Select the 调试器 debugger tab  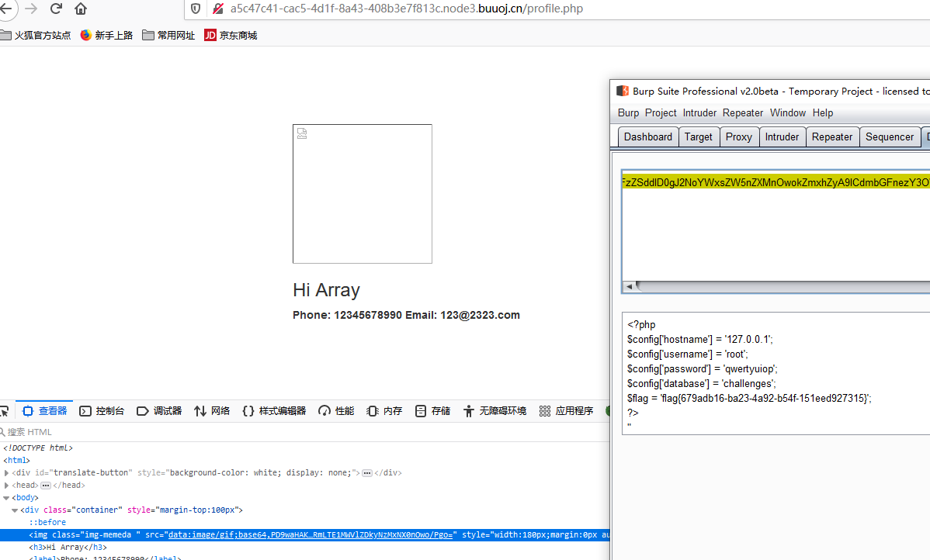point(159,410)
